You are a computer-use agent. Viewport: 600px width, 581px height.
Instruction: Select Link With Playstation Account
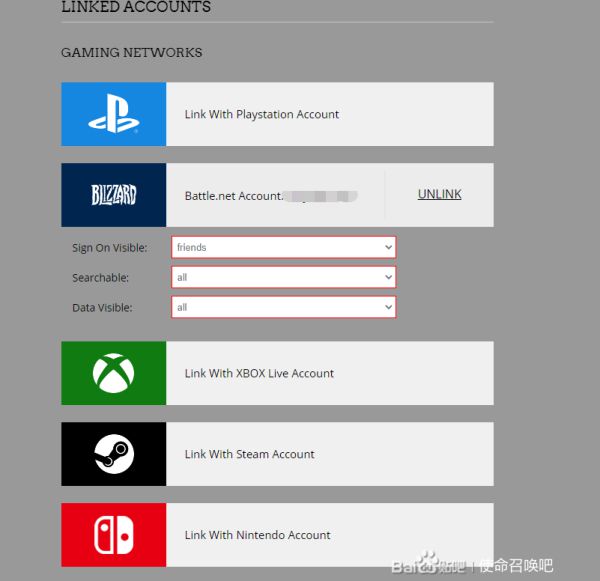click(261, 115)
